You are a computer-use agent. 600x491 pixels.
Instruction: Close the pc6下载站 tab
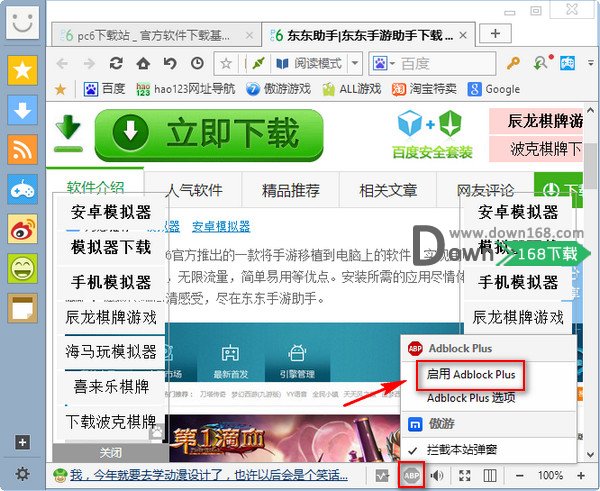[249, 36]
